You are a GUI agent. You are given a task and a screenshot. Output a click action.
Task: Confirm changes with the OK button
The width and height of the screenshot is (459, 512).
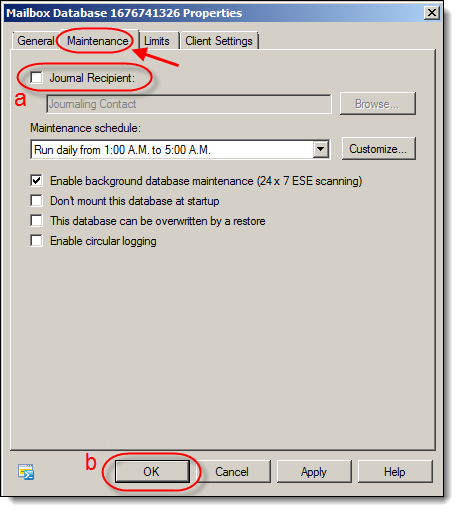152,472
